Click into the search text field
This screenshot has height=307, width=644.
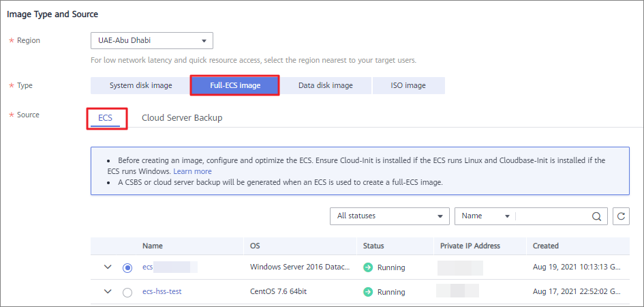point(552,216)
